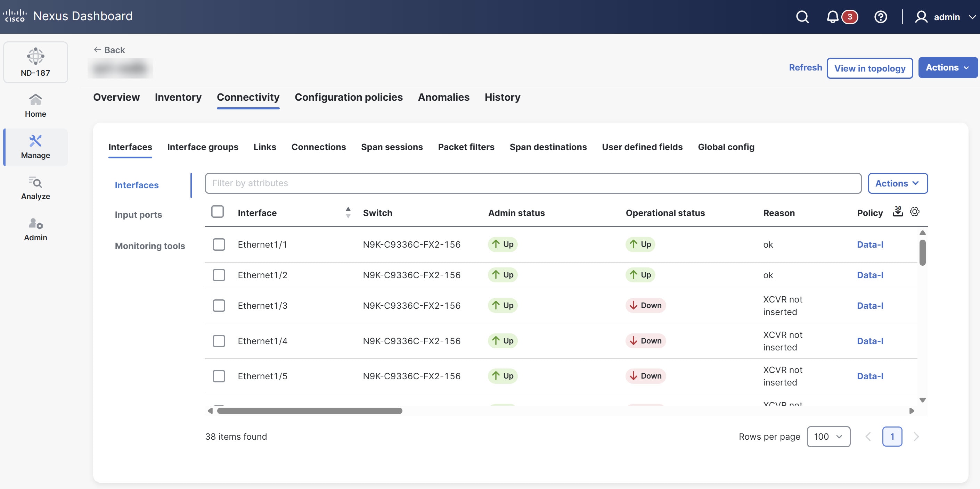Open table column settings gear icon
This screenshot has width=980, height=489.
coord(915,212)
